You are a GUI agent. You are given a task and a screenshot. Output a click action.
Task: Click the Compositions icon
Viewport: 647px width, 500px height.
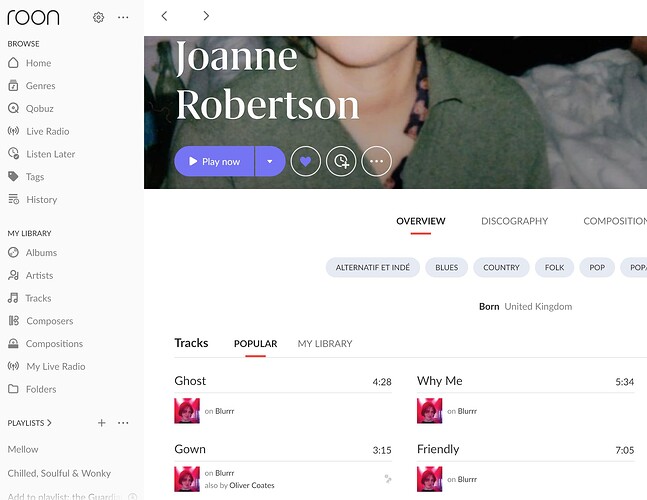13,343
